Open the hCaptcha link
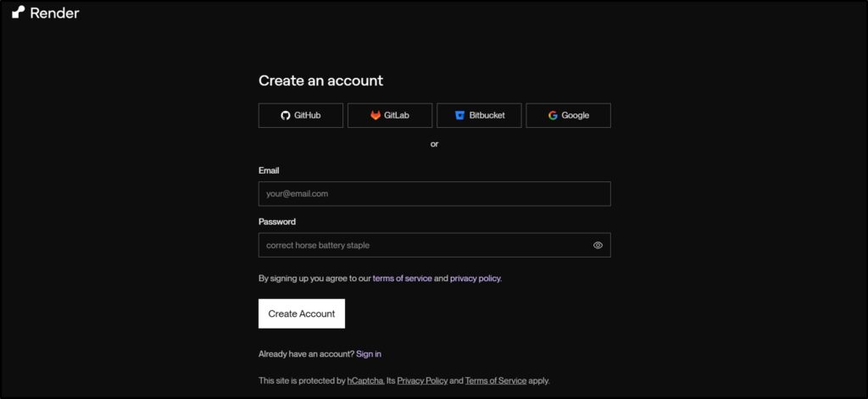This screenshot has width=868, height=399. coord(365,380)
